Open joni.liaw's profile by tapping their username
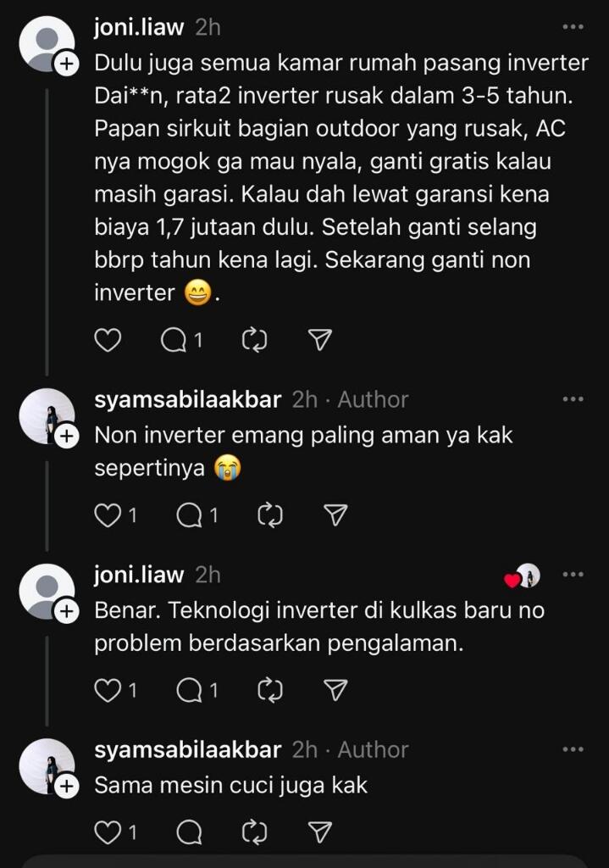The image size is (609, 868). (137, 27)
